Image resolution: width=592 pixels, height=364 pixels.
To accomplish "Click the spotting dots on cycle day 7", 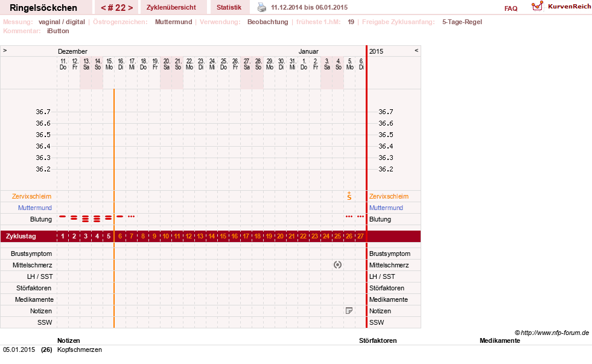I will (132, 217).
